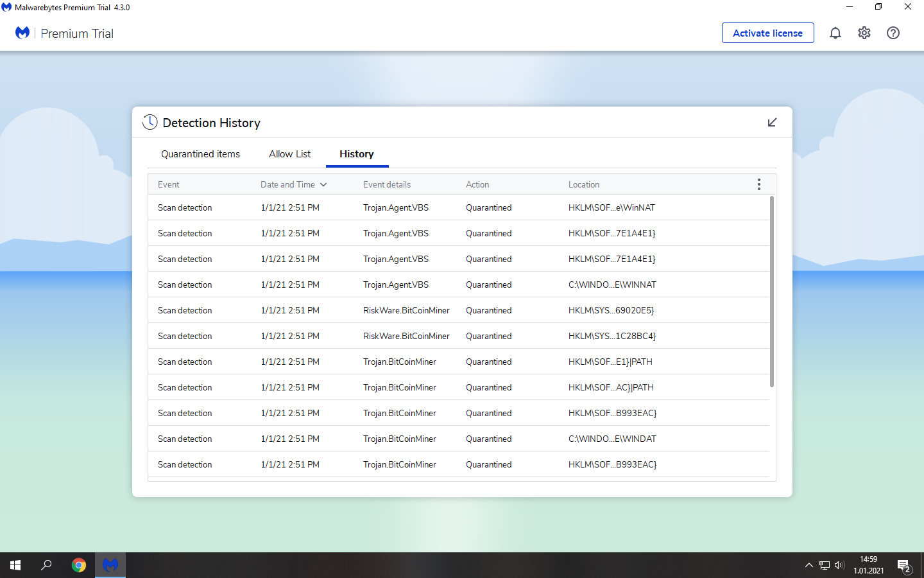Select the location HKLM\SOF...AC}|PATH
924x578 pixels.
[x=611, y=387]
